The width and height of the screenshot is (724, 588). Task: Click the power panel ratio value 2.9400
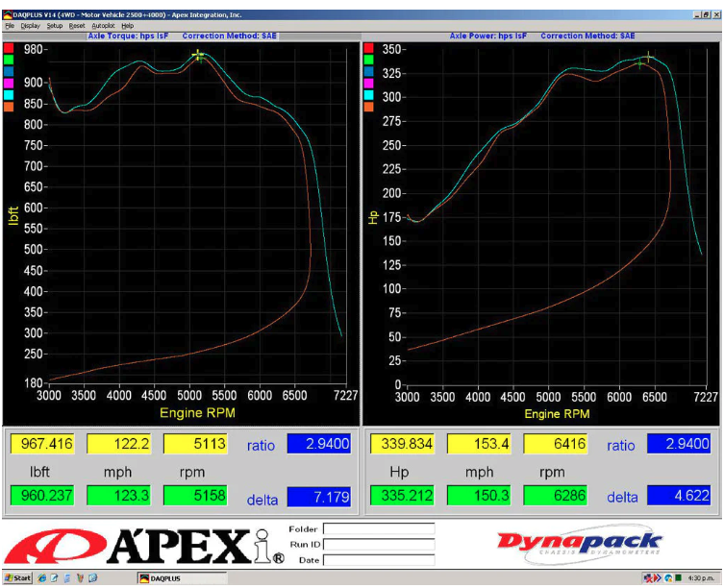tap(679, 444)
